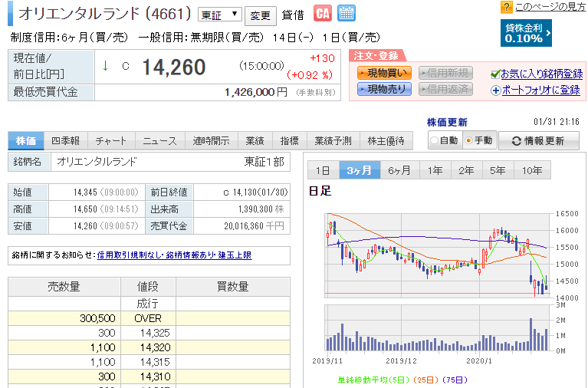Open the blue calendar icon
This screenshot has width=588, height=388.
(346, 14)
